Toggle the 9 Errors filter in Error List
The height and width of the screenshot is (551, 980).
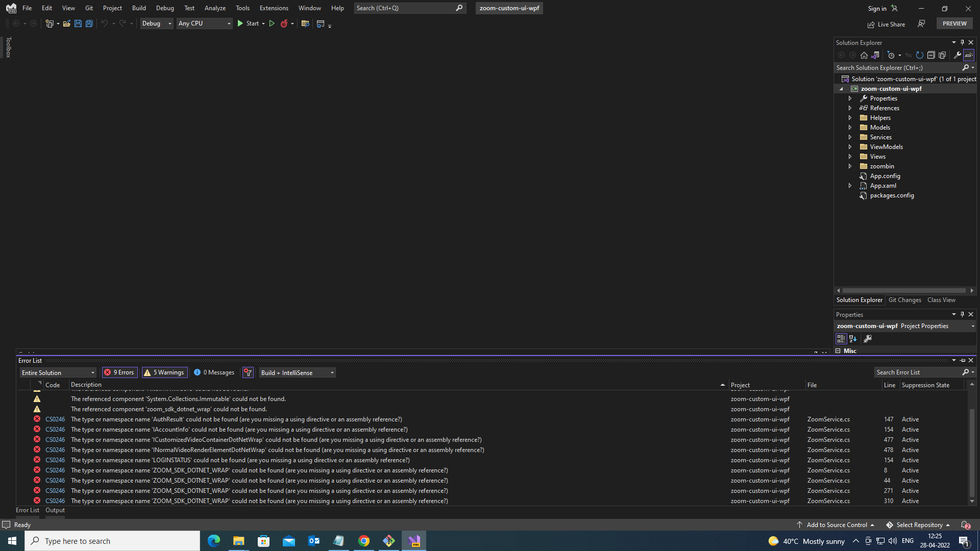[x=119, y=372]
